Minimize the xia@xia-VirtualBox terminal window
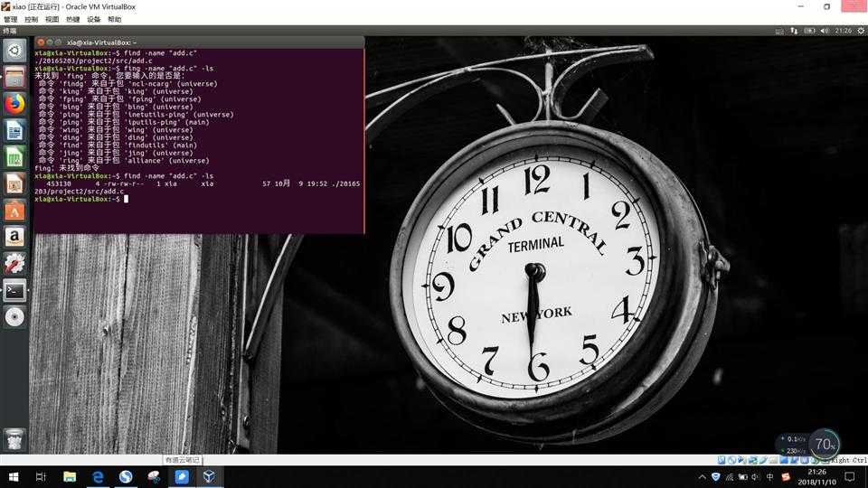 pos(49,42)
